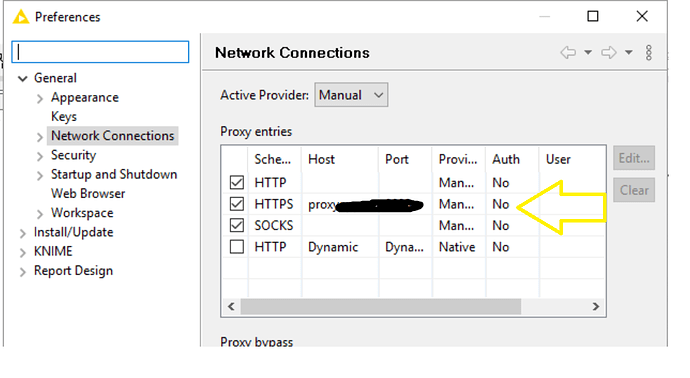
Task: Open the Active Provider Manual dropdown
Action: tap(351, 95)
